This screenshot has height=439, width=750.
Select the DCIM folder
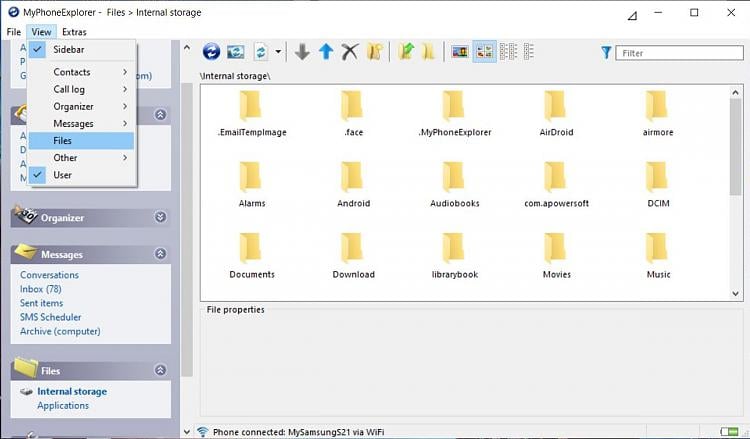(658, 185)
